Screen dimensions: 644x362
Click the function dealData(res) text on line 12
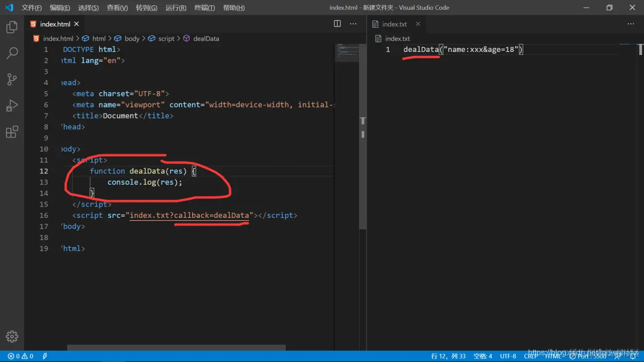pyautogui.click(x=138, y=171)
